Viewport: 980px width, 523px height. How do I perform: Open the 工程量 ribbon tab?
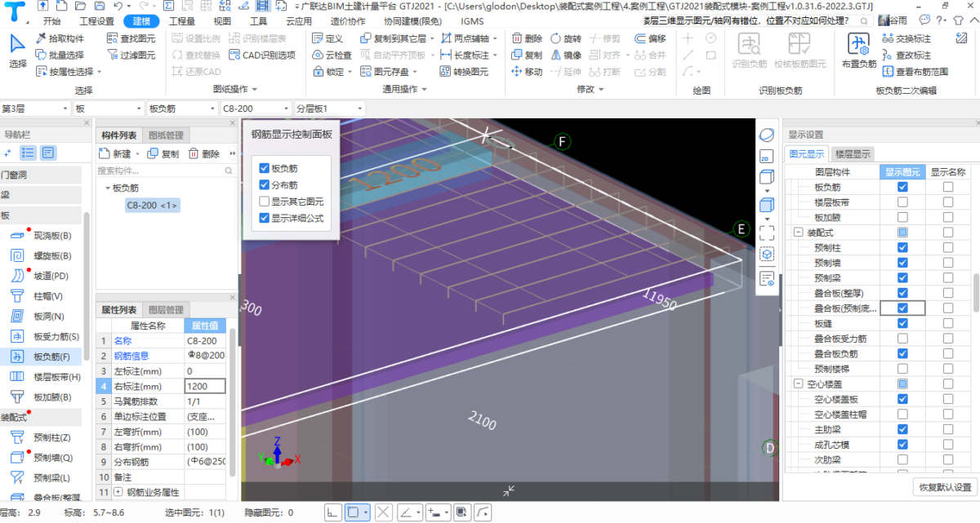click(181, 21)
